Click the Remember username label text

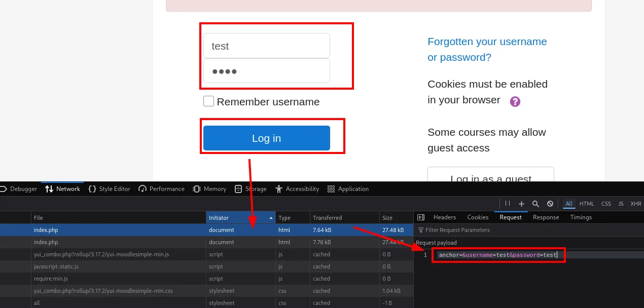(x=268, y=102)
